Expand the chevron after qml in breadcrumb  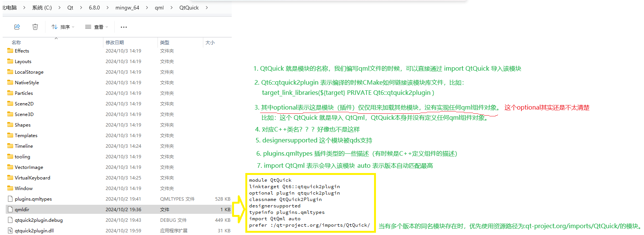click(172, 8)
